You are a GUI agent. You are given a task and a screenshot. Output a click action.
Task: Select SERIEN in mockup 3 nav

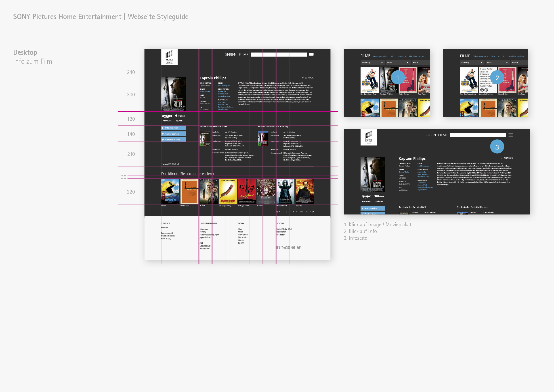[x=430, y=135]
